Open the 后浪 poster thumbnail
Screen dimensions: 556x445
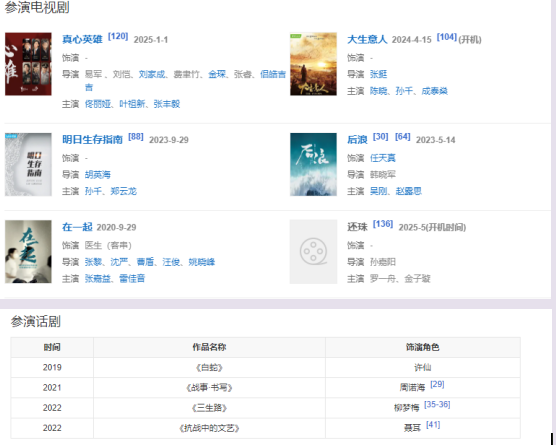point(313,165)
